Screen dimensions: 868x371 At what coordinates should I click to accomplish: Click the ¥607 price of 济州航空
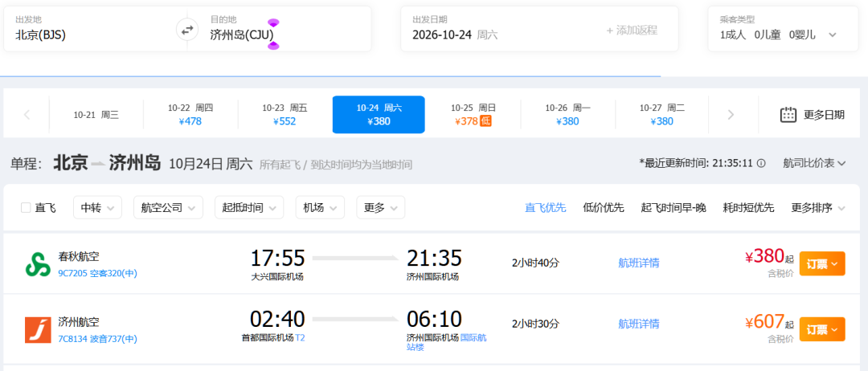[764, 321]
